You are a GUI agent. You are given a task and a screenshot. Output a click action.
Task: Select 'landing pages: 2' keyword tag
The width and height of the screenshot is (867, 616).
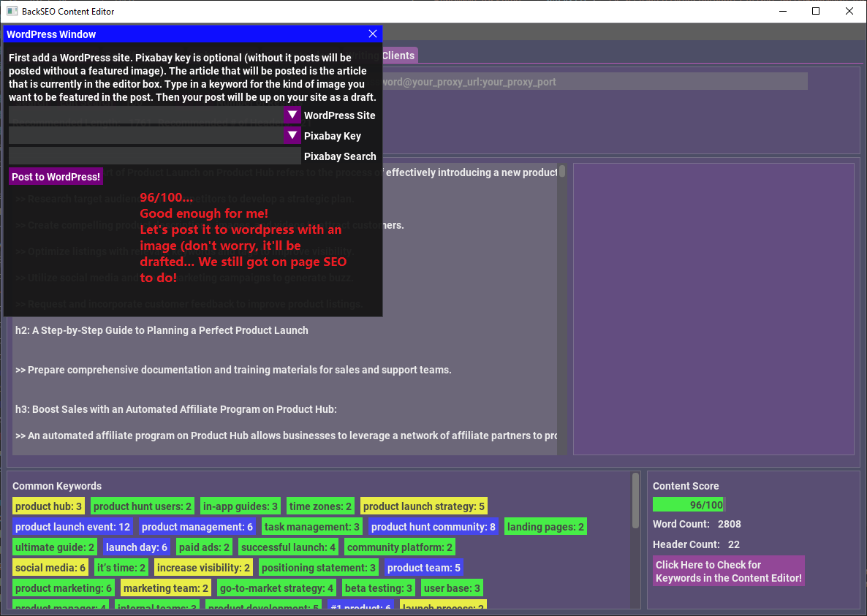pos(546,527)
